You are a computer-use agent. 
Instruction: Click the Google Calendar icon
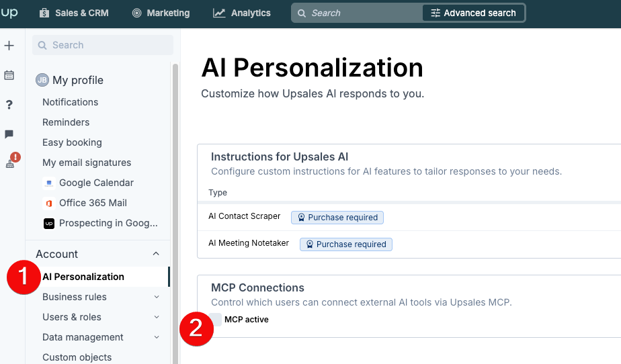point(48,183)
